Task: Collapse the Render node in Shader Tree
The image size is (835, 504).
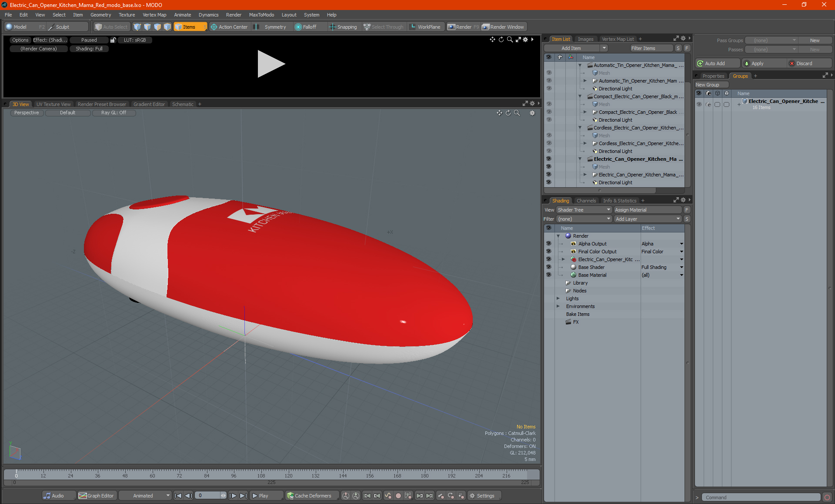Action: 558,236
